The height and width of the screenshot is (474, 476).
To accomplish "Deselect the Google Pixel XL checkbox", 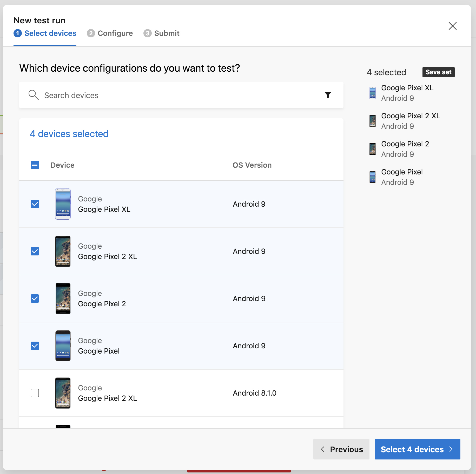I will pos(35,204).
